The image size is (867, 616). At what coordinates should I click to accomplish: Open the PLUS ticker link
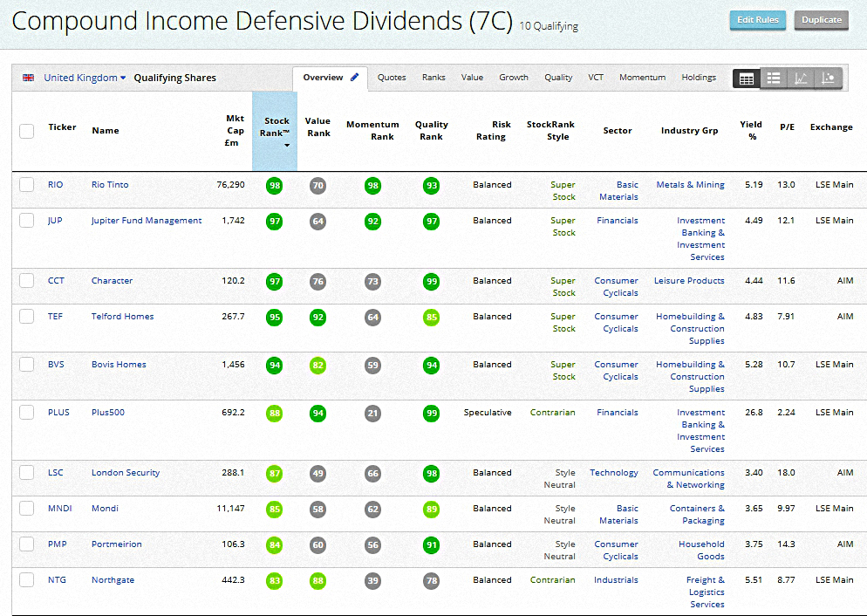tap(58, 413)
